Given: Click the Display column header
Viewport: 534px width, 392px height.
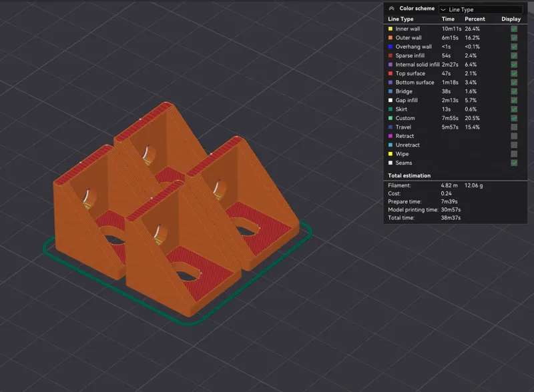Looking at the screenshot, I should coord(511,19).
